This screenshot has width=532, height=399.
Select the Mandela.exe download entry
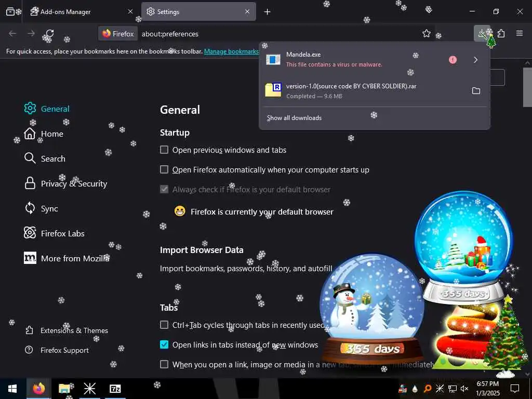click(353, 59)
